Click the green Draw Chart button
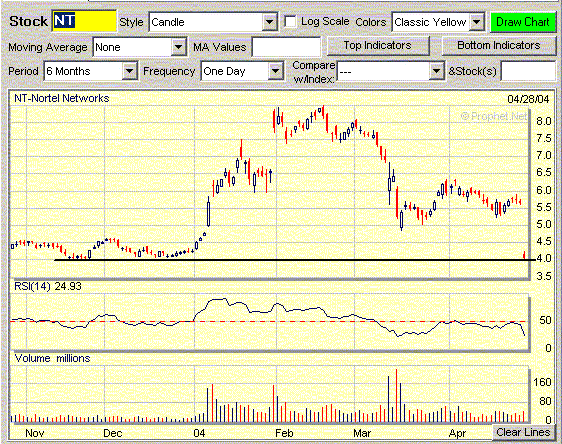The width and height of the screenshot is (562, 444). pyautogui.click(x=523, y=22)
